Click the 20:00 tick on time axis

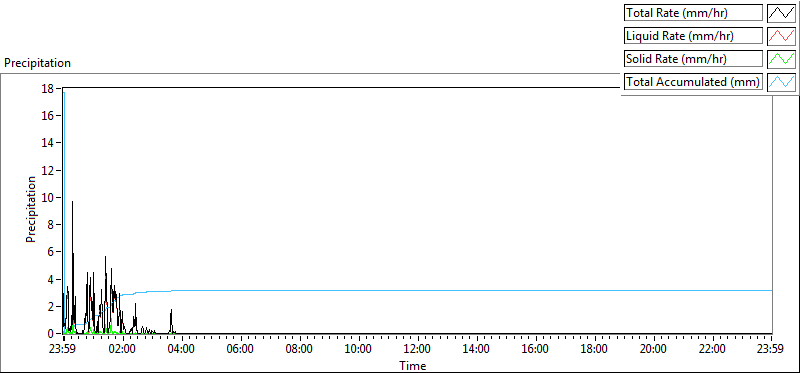654,350
